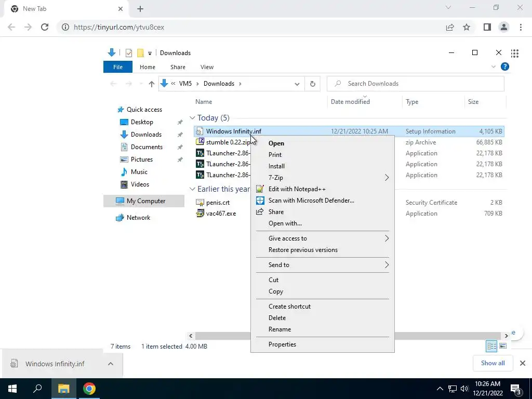Click the volume speaker tray icon

point(464,389)
